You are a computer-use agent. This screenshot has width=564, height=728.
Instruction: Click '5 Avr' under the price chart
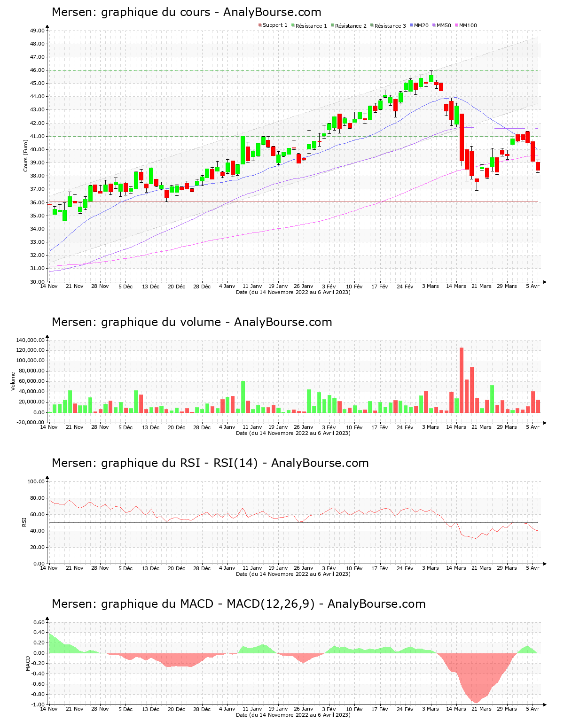coord(533,286)
